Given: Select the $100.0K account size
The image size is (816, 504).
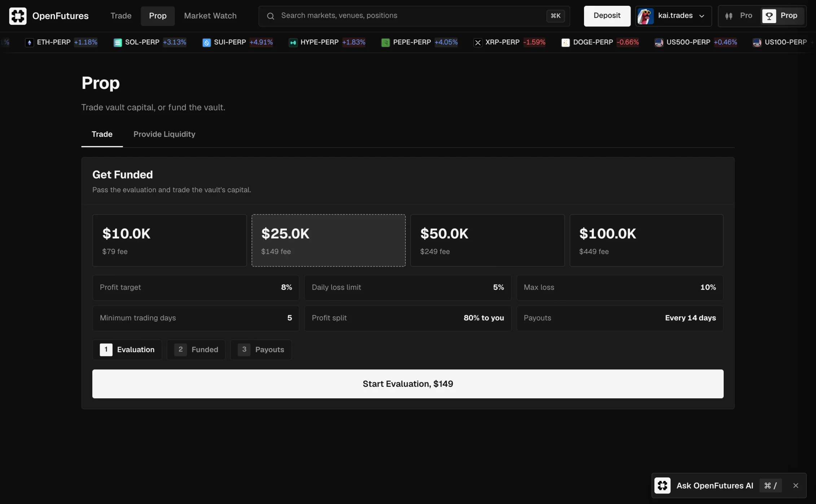Looking at the screenshot, I should [646, 240].
